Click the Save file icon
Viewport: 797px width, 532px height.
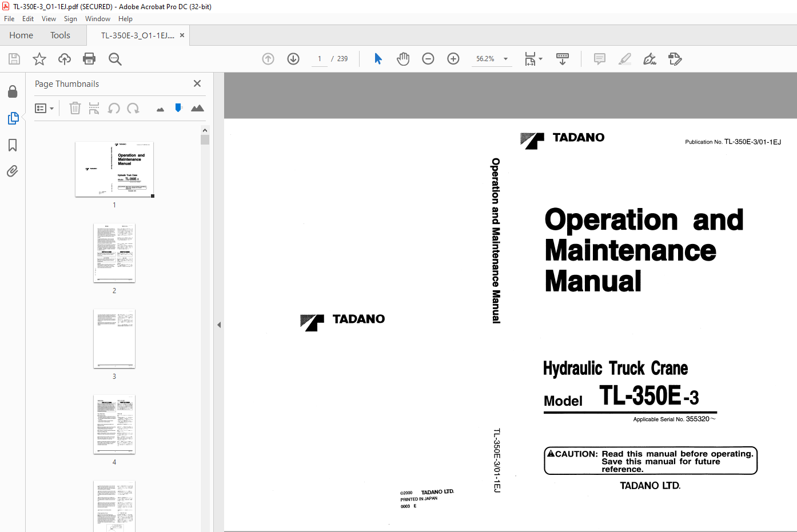14,59
